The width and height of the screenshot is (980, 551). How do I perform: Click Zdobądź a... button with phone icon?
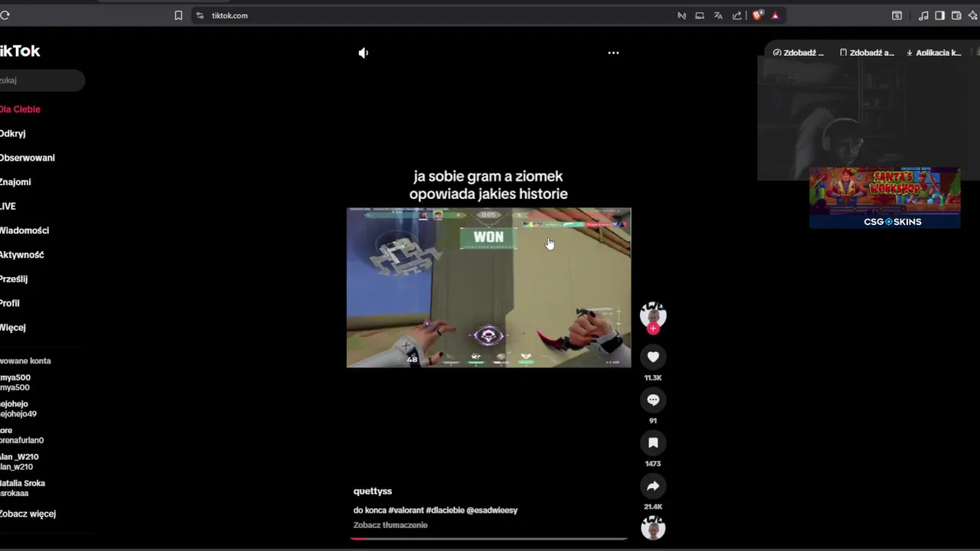coord(867,53)
